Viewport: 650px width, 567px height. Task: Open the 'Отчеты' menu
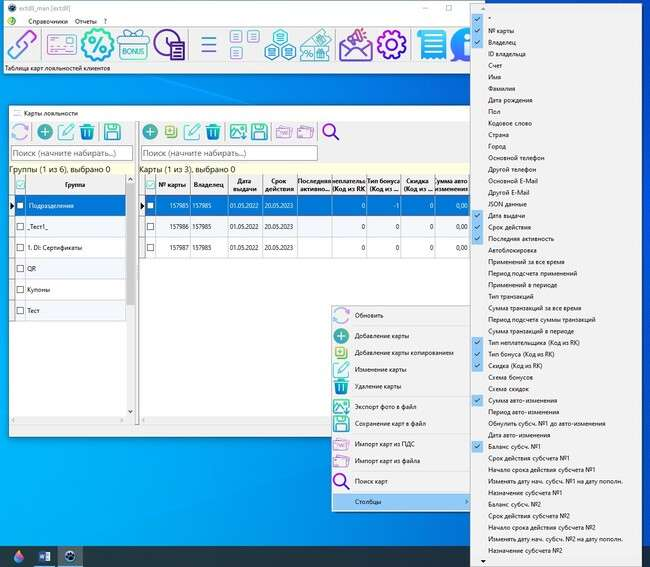[85, 20]
